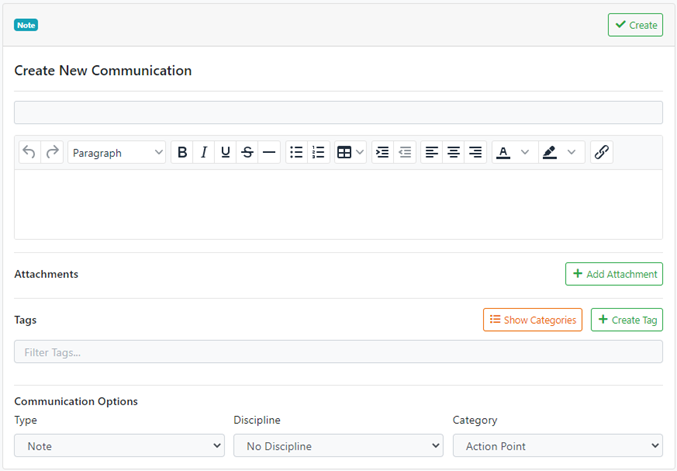The height and width of the screenshot is (471, 677).
Task: Insert a horizontal line
Action: (x=269, y=153)
